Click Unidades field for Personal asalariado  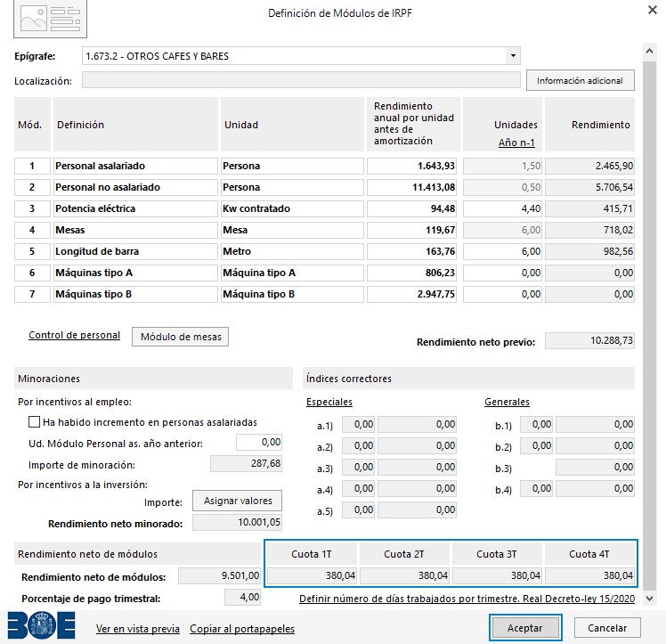click(x=502, y=166)
